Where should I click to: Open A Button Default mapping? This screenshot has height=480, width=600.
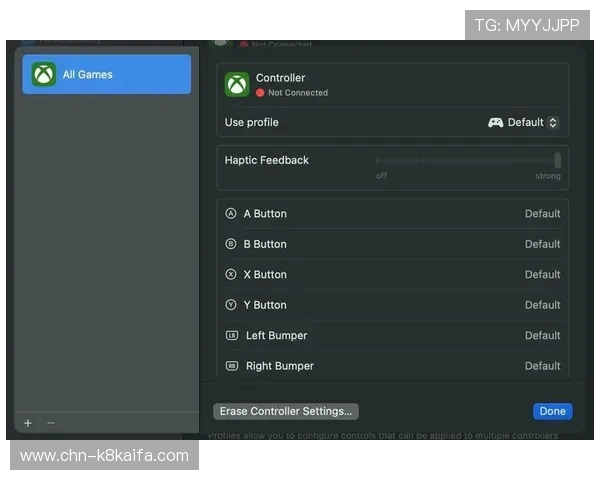click(x=542, y=214)
